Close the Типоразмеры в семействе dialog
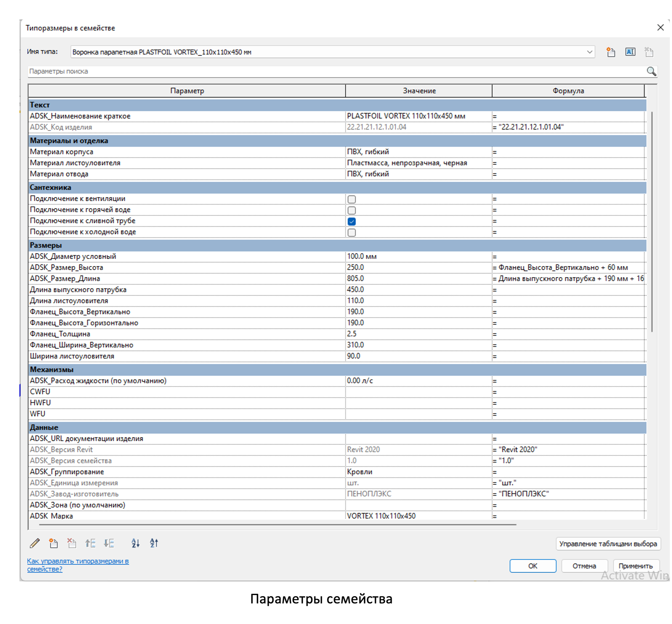The image size is (672, 624). (661, 28)
